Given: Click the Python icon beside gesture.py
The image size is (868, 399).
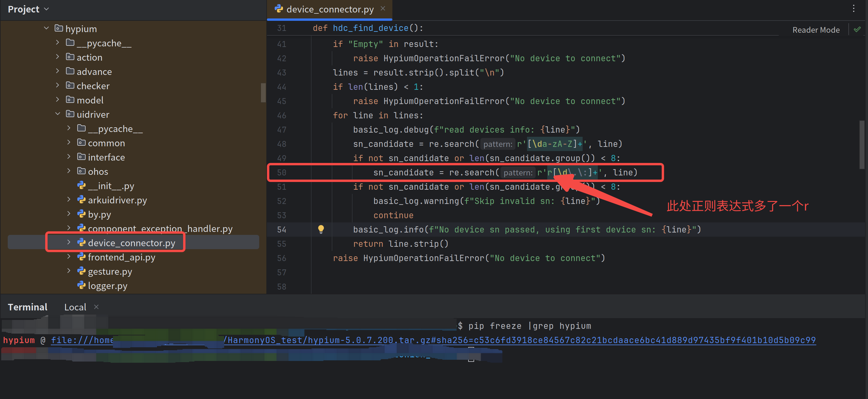Looking at the screenshot, I should tap(82, 271).
